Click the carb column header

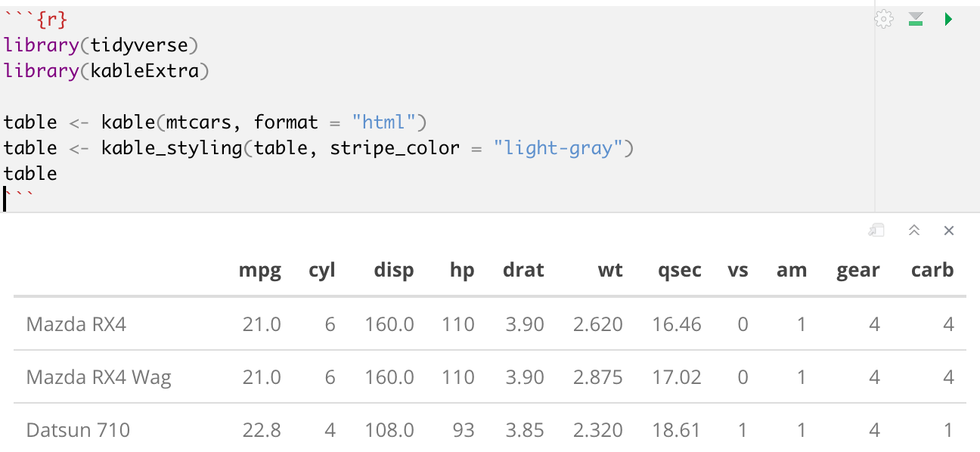pyautogui.click(x=932, y=270)
